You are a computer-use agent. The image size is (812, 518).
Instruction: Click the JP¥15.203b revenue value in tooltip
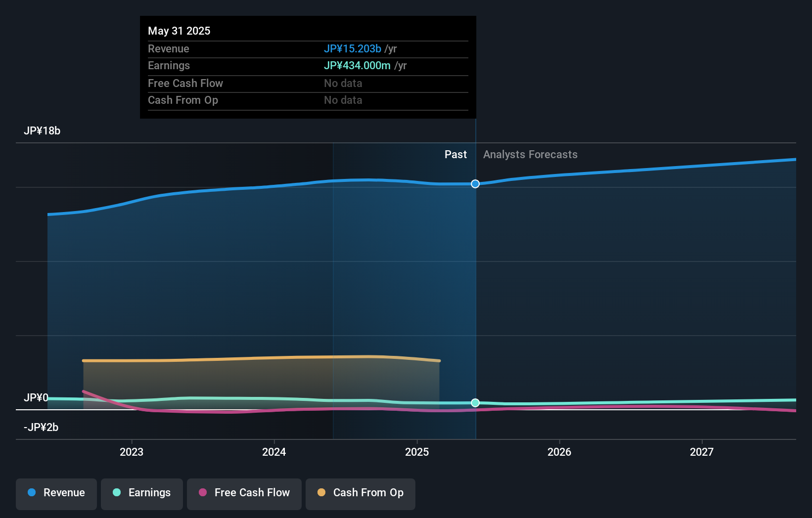point(353,49)
